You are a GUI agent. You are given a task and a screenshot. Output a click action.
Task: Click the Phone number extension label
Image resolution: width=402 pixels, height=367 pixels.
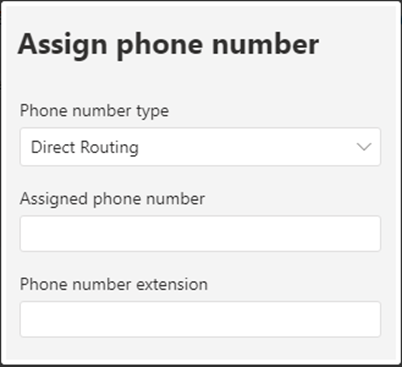(x=114, y=284)
